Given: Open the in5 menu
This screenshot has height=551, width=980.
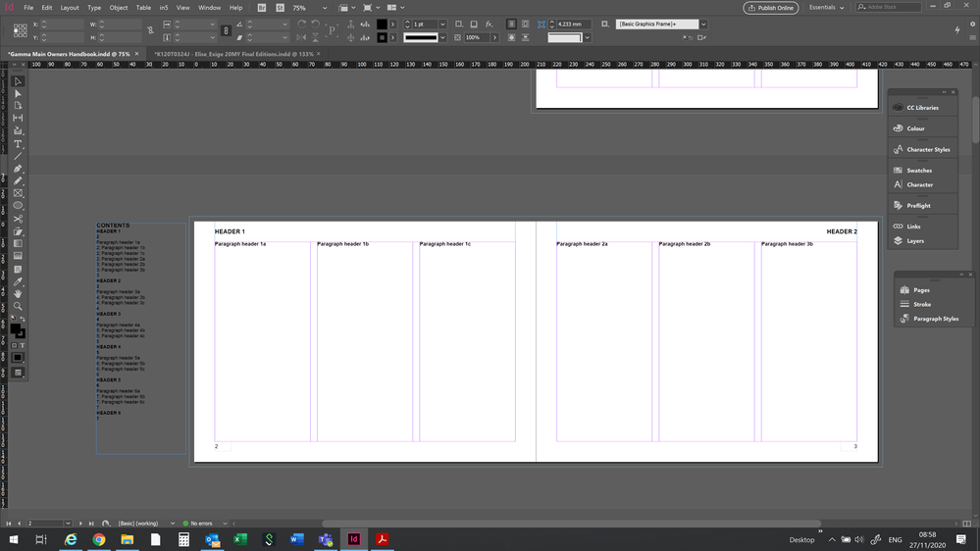Looking at the screenshot, I should [164, 8].
